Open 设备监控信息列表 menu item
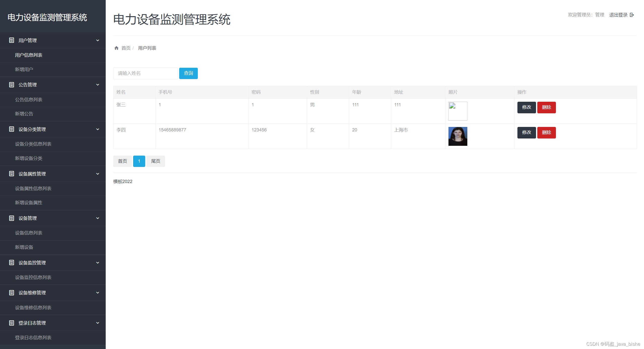 click(33, 277)
